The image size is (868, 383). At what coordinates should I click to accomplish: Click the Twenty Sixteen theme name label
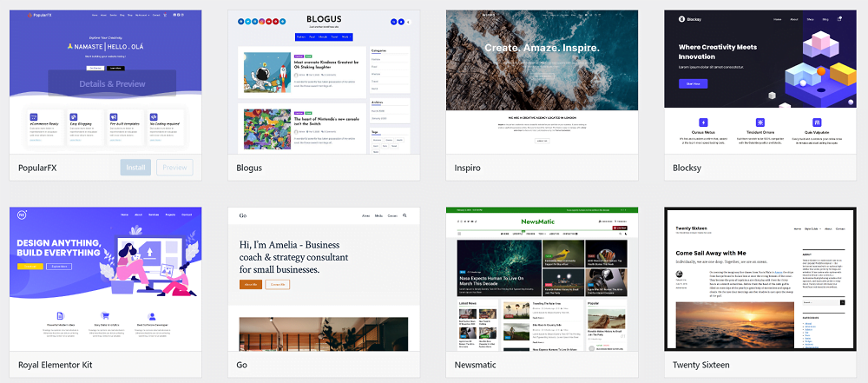(x=700, y=365)
